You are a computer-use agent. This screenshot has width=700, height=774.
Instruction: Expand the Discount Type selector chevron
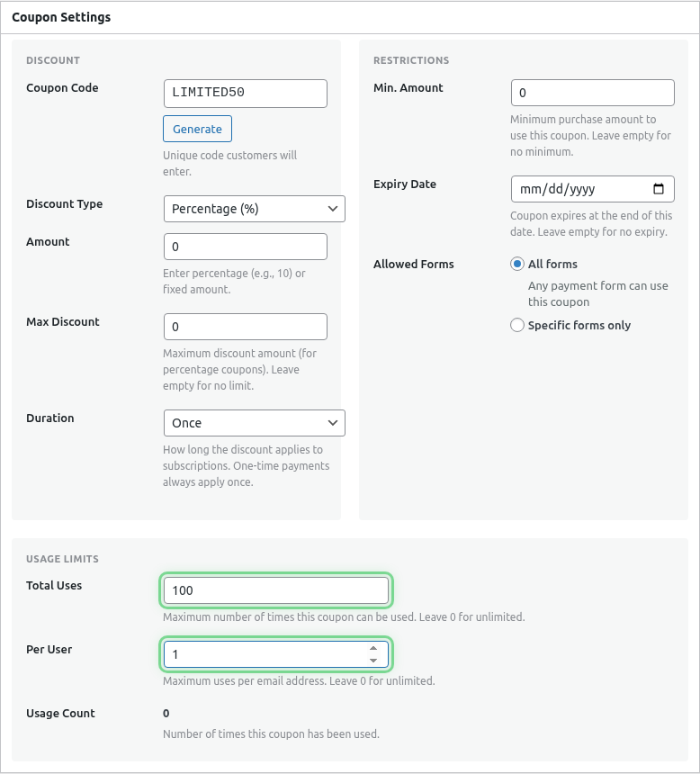click(x=335, y=208)
